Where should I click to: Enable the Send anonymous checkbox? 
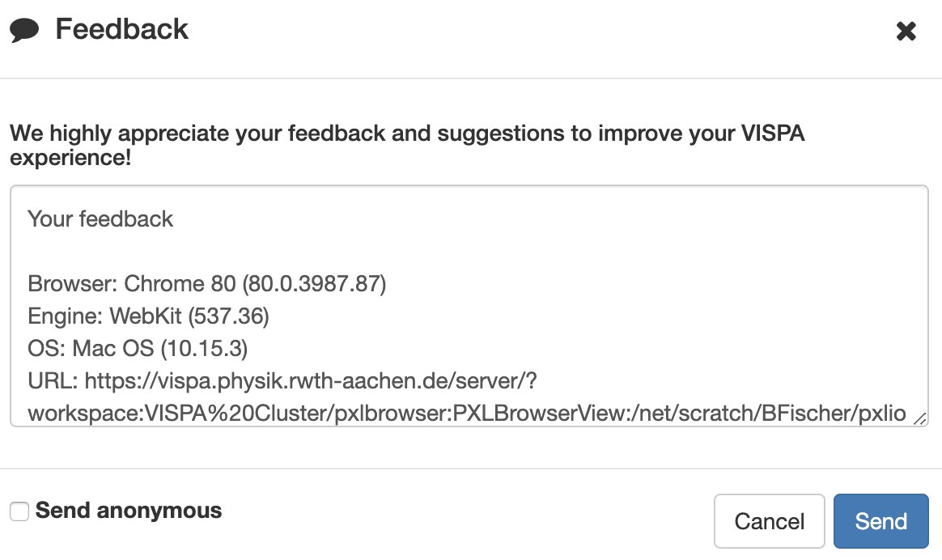click(18, 510)
